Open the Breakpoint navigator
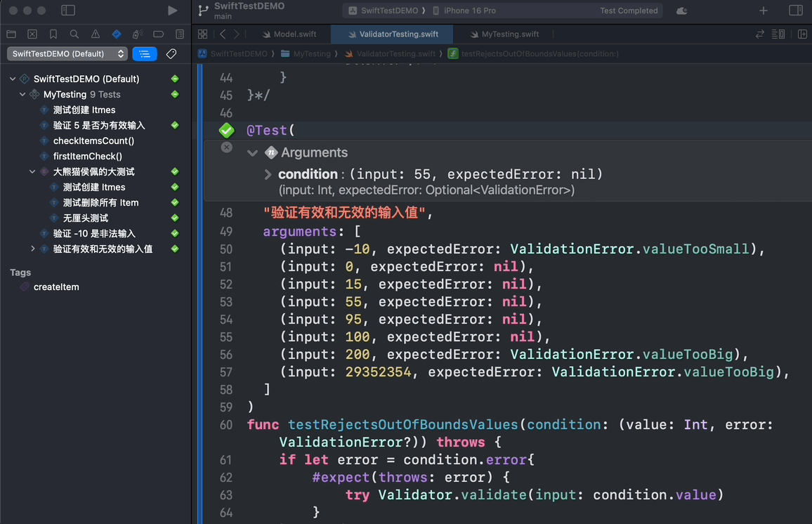812x524 pixels. [159, 34]
